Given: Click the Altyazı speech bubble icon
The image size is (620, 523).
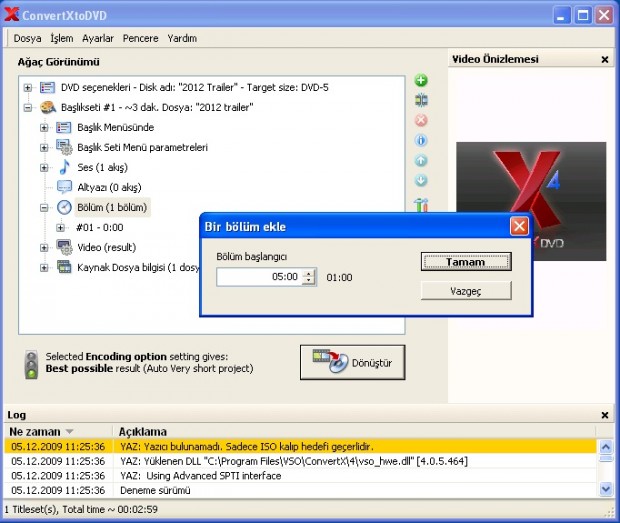Looking at the screenshot, I should coord(64,187).
